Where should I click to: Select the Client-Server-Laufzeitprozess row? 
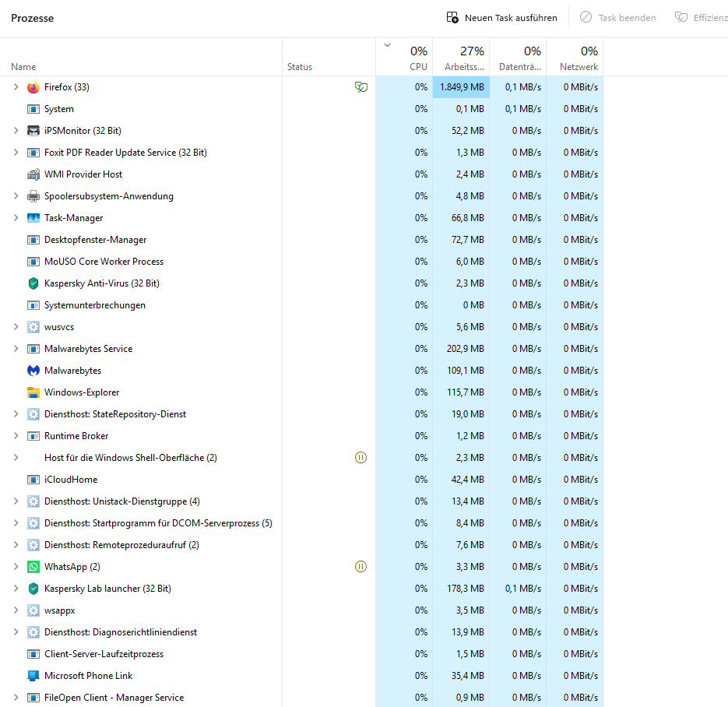pos(301,654)
